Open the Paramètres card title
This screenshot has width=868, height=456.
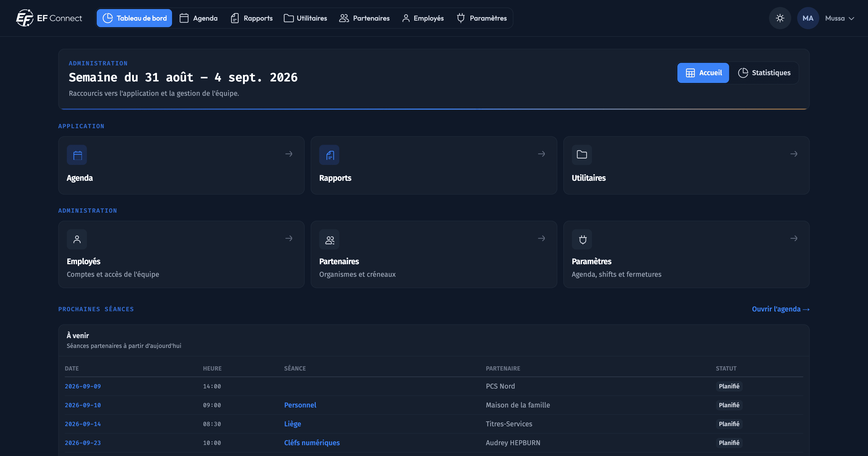[591, 261]
